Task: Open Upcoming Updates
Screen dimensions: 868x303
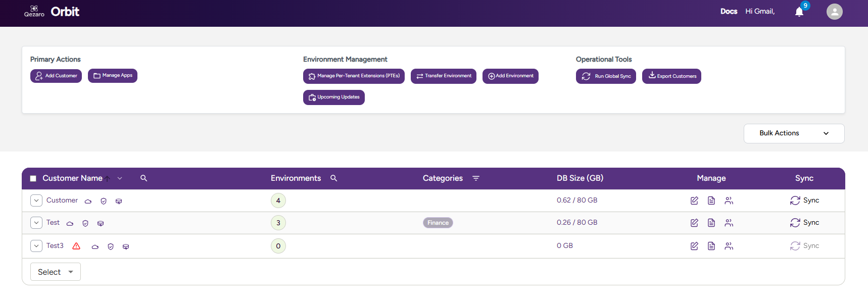Action: [334, 97]
